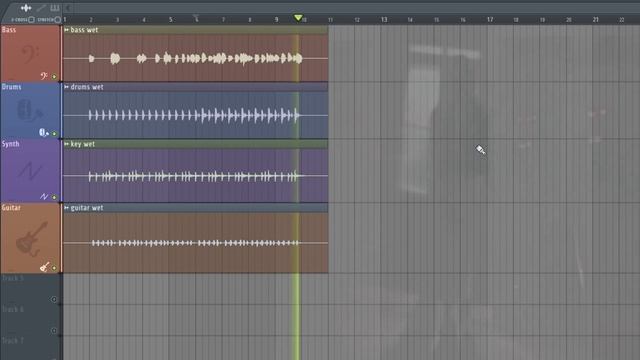Click the waveform view icon in the playlist toolbar
The height and width of the screenshot is (360, 640).
click(26, 8)
